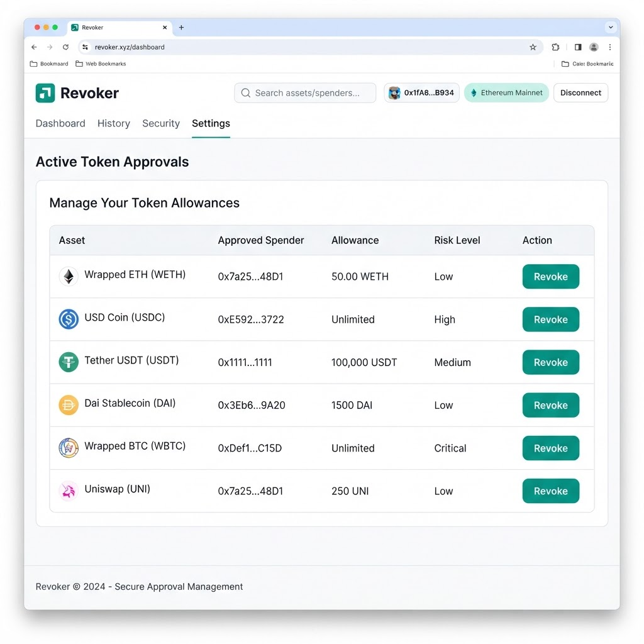This screenshot has height=644, width=644.
Task: Click the Asset column header
Action: (72, 240)
